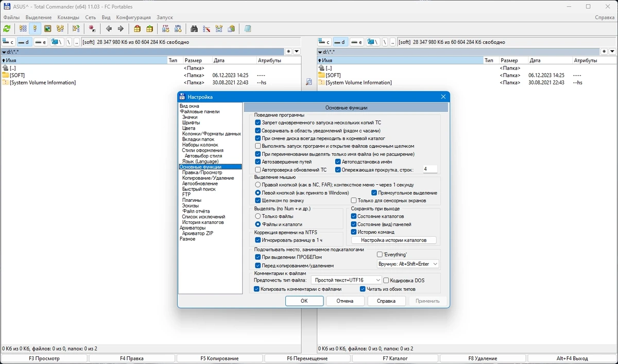Image resolution: width=618 pixels, height=364 pixels.
Task: Click Отмена in the settings dialog
Action: (x=345, y=301)
